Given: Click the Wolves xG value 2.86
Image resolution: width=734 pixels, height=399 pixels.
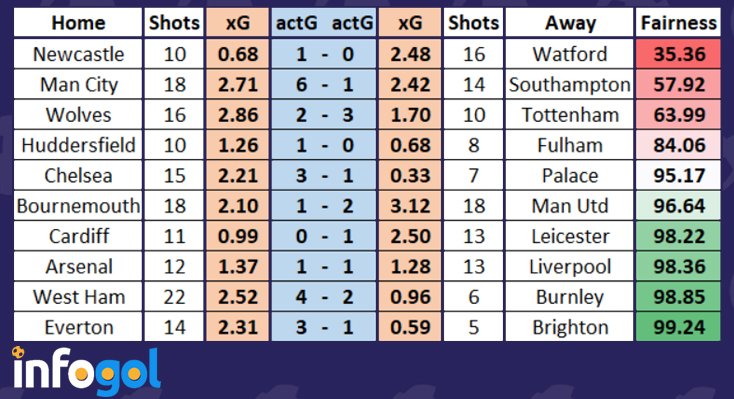Looking at the screenshot, I should point(237,115).
